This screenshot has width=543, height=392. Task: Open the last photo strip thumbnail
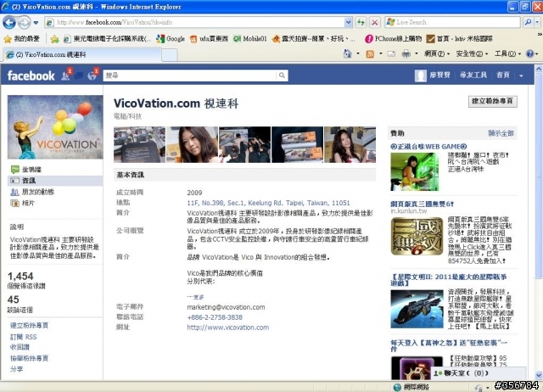[x=350, y=145]
